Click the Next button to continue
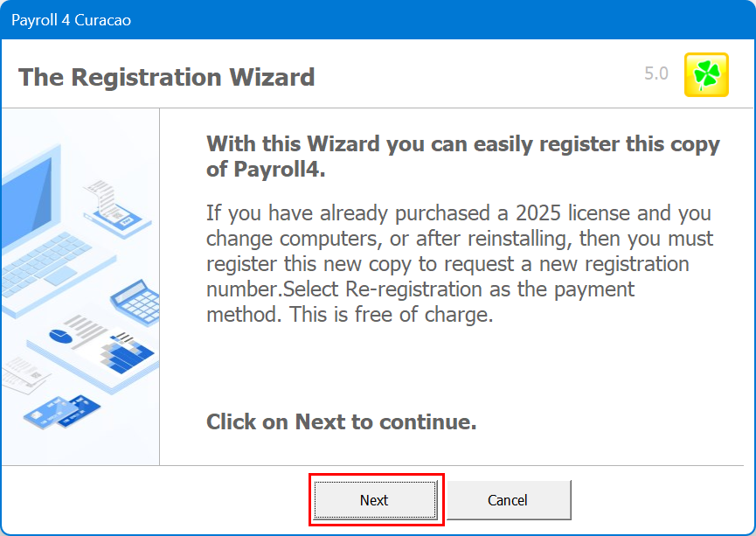 click(374, 500)
